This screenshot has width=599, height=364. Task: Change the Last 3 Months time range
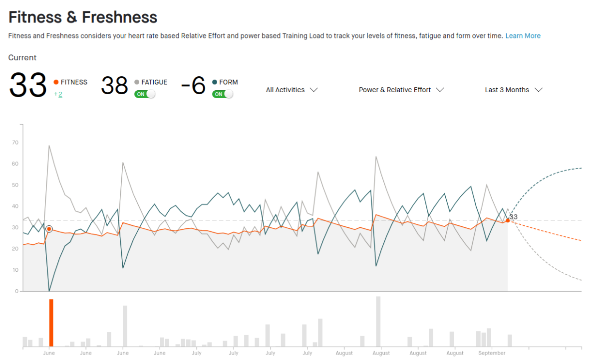[513, 90]
